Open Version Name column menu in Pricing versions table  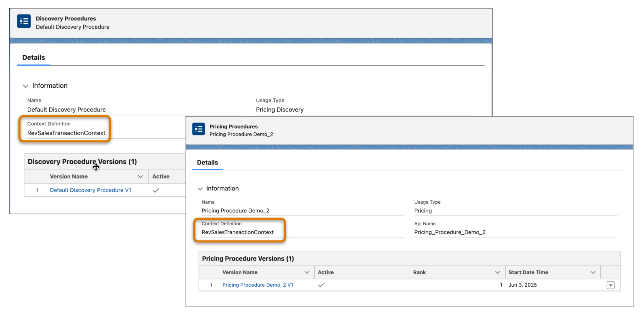point(307,273)
